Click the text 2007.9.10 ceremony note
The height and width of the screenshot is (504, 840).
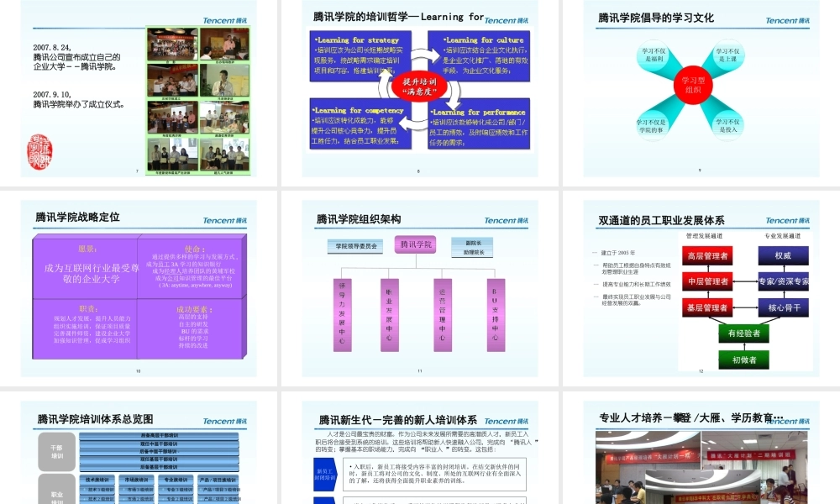coord(79,100)
